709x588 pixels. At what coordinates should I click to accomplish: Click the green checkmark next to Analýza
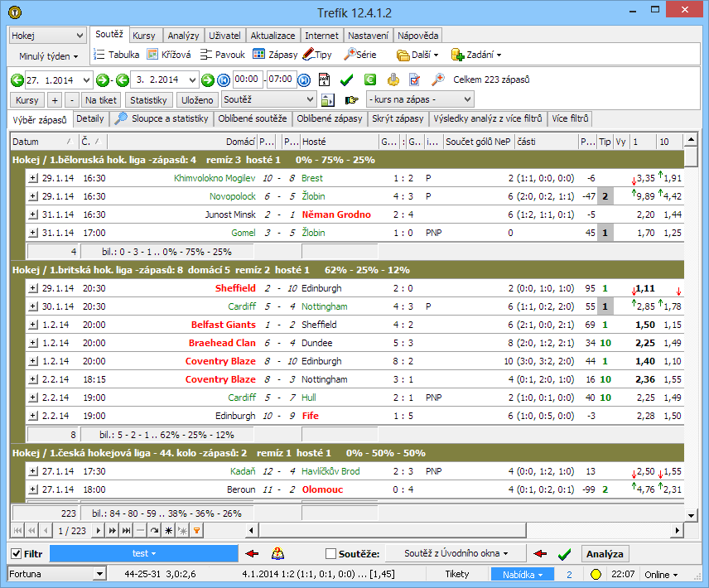pos(565,554)
